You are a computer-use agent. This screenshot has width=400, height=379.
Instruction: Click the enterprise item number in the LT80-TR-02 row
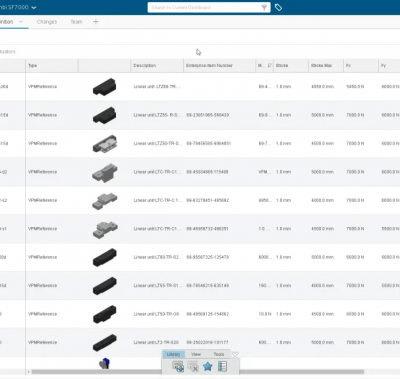[x=208, y=257]
